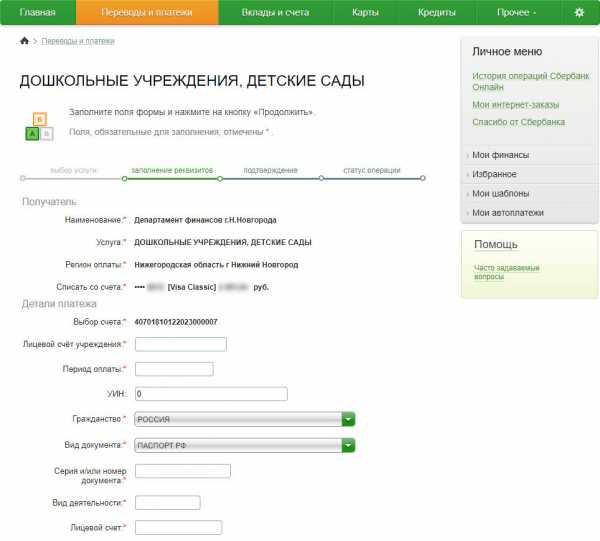Open the Главная tab

tap(38, 13)
